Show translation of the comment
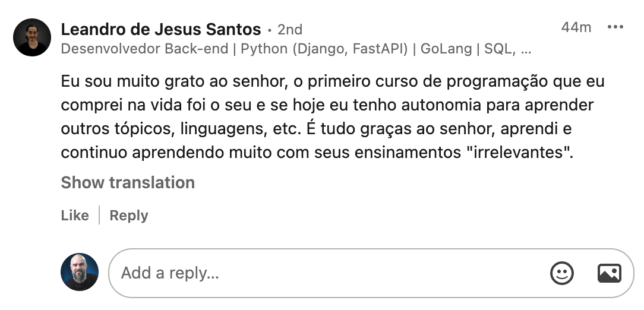644x310 pixels. pyautogui.click(x=128, y=182)
